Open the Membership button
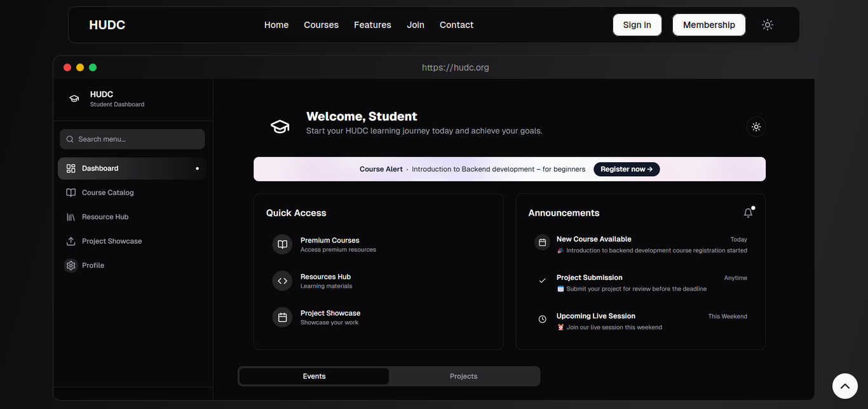868x409 pixels. [709, 25]
